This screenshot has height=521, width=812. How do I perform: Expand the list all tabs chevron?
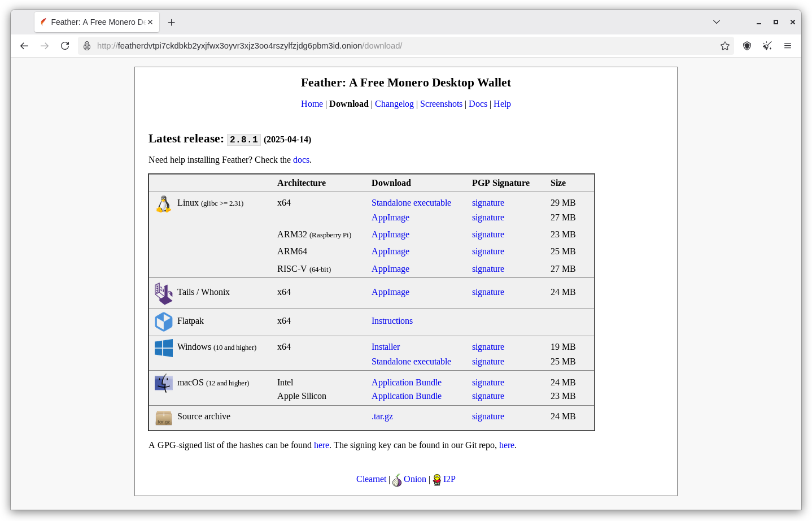[x=717, y=22]
